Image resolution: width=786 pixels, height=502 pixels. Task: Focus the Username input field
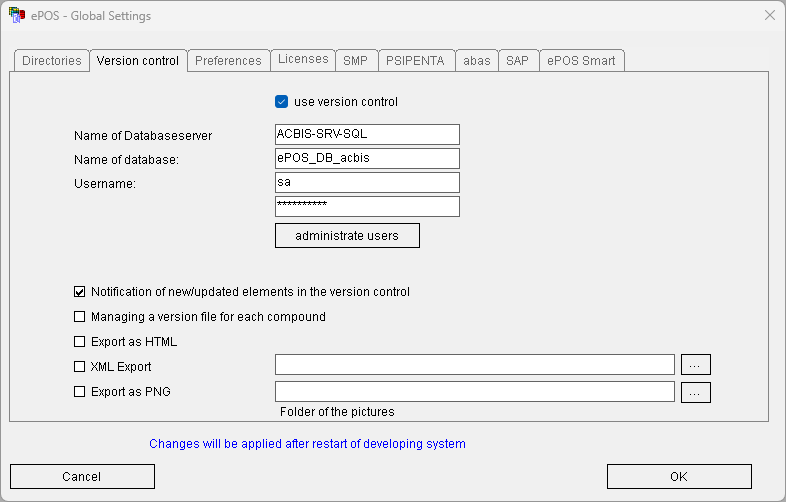point(367,183)
